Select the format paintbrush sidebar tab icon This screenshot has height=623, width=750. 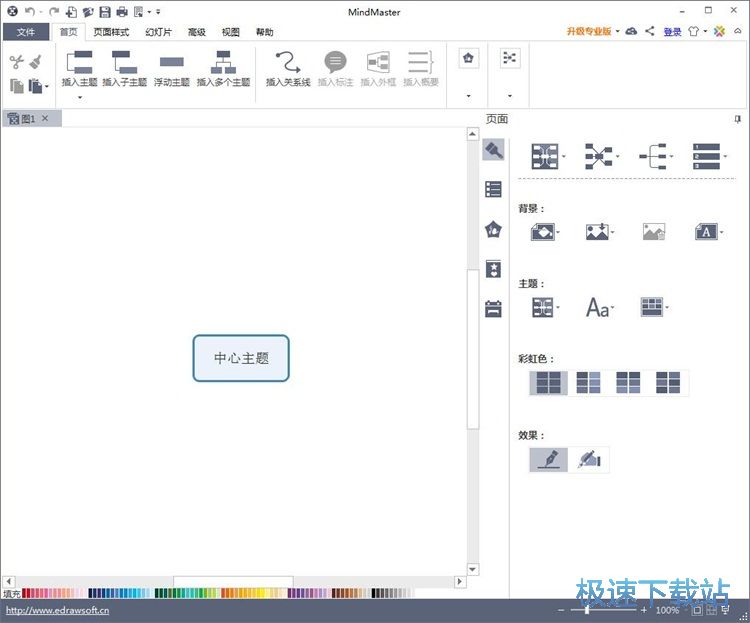click(x=493, y=150)
